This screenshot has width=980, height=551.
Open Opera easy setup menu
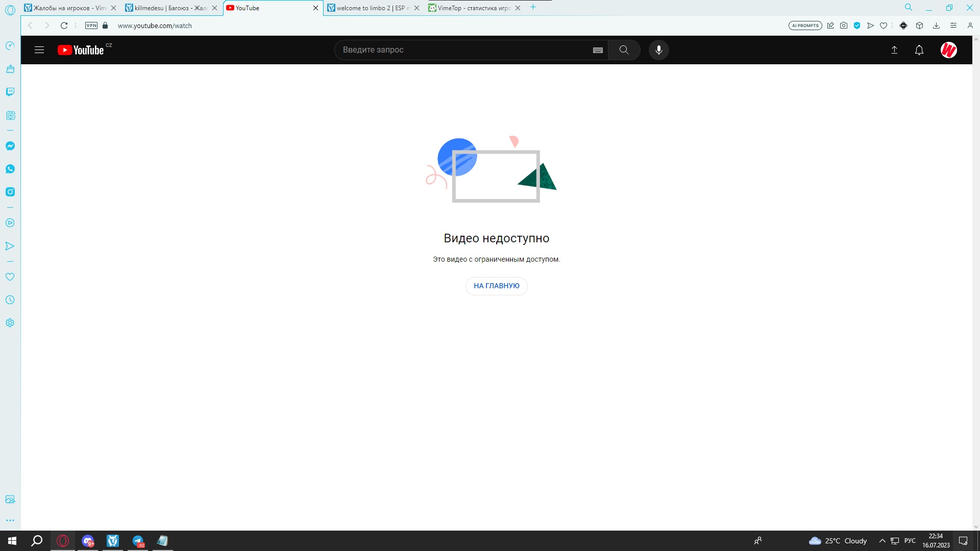tap(953, 26)
